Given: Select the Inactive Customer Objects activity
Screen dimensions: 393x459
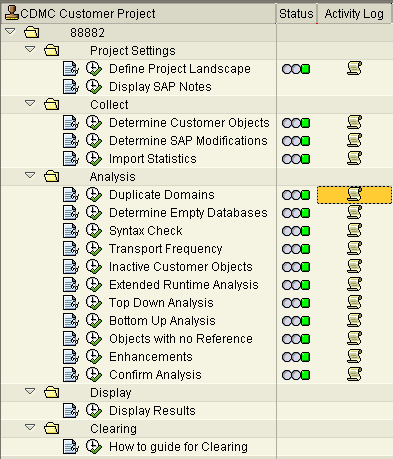Looking at the screenshot, I should pyautogui.click(x=181, y=267).
